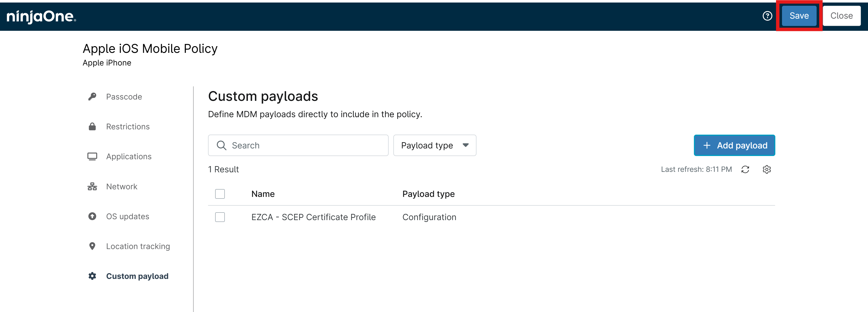
Task: Sort by the Name column header
Action: click(263, 194)
